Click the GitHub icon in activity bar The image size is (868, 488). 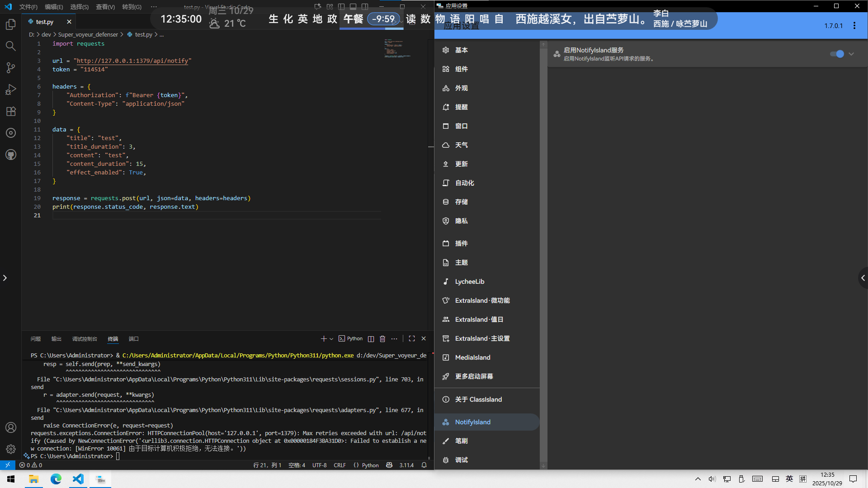tap(11, 155)
